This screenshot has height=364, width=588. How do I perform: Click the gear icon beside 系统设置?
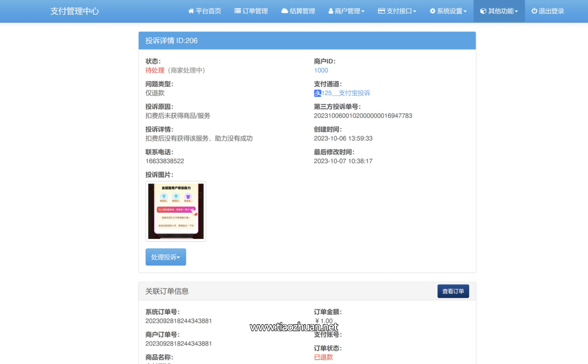coord(432,11)
